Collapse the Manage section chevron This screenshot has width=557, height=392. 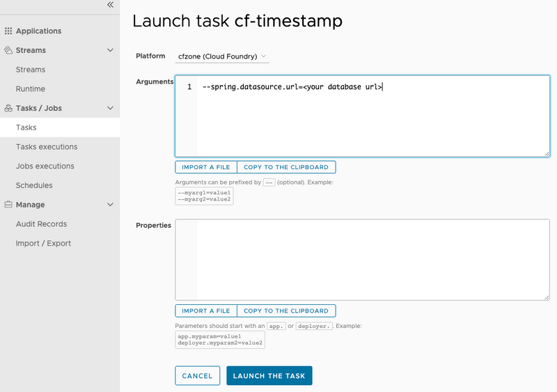coord(111,204)
